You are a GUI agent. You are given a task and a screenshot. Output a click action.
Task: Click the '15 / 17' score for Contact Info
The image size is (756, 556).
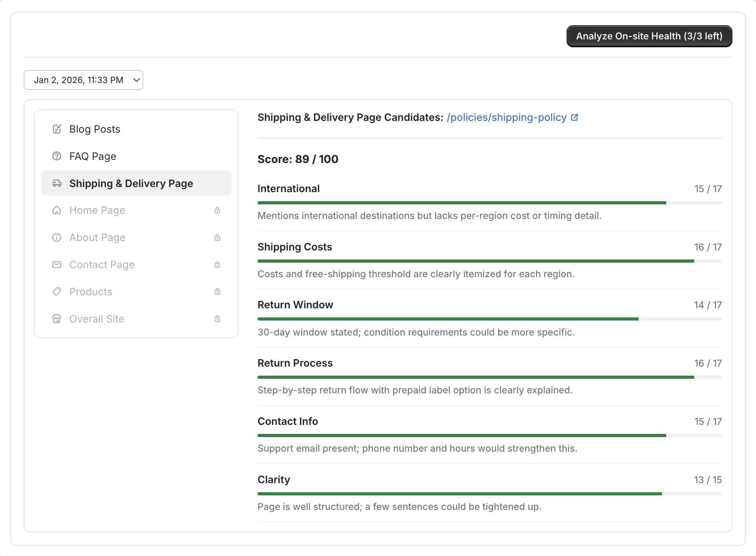(708, 422)
